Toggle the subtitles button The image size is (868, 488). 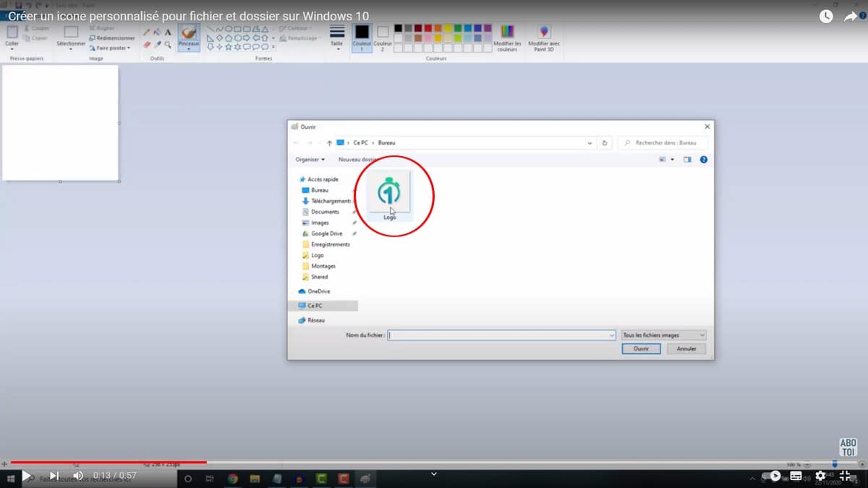(x=796, y=476)
